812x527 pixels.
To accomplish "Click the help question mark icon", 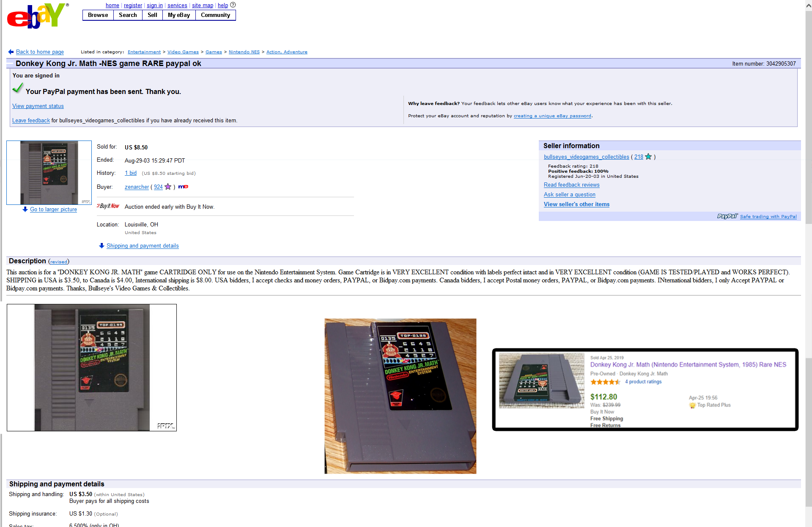I will (233, 5).
